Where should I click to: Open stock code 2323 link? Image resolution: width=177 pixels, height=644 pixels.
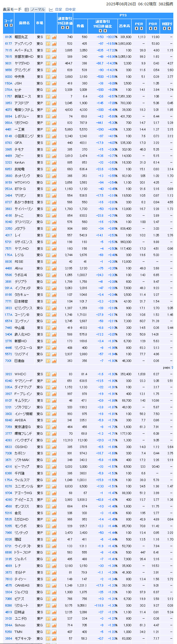pos(8,163)
